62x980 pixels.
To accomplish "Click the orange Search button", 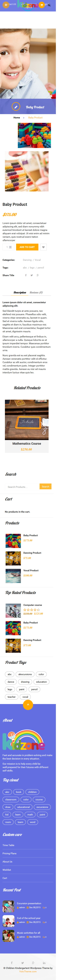I will [50, 487].
